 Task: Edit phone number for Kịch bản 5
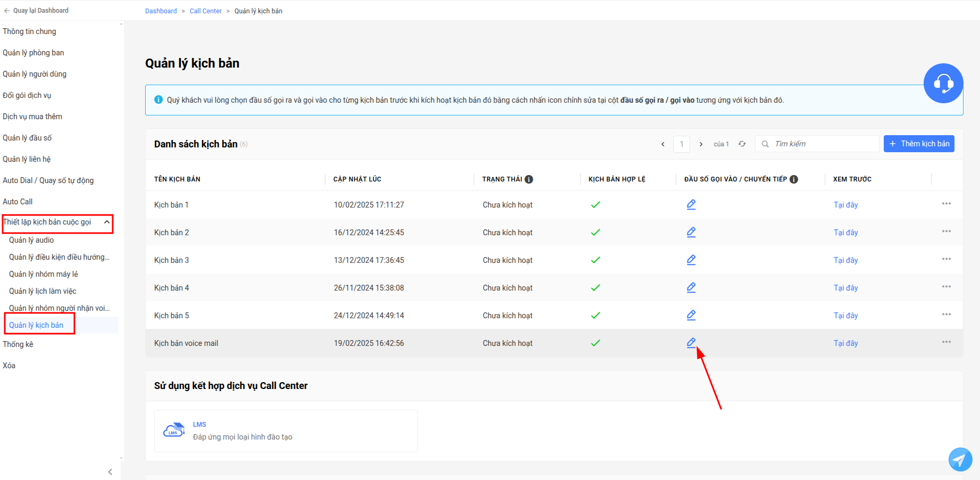coord(691,315)
